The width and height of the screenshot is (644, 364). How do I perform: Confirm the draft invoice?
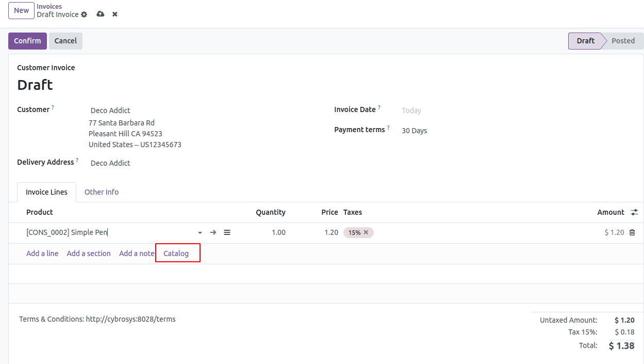tap(27, 41)
